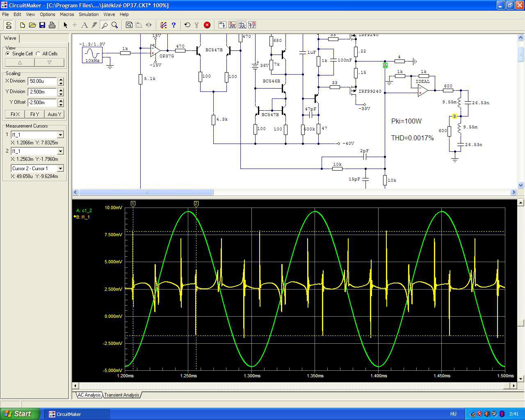Click the schematic horizontal scrollbar thumb
The image size is (525, 420).
tap(146, 192)
